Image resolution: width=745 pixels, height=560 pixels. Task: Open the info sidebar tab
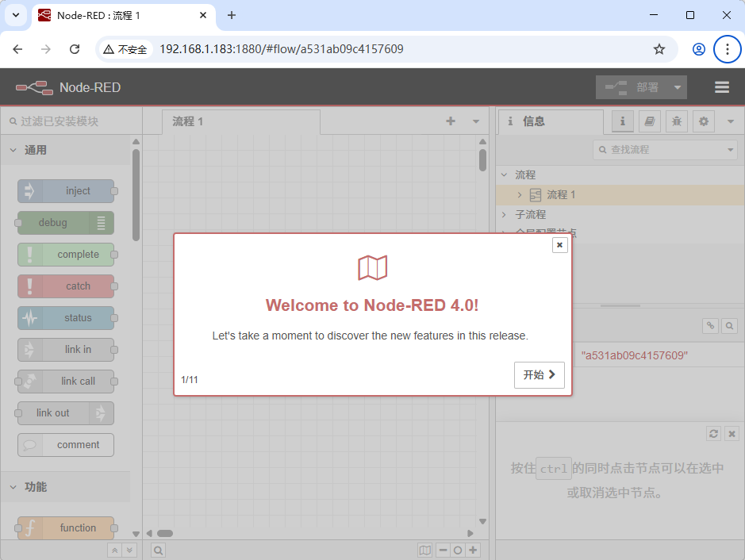pos(622,121)
